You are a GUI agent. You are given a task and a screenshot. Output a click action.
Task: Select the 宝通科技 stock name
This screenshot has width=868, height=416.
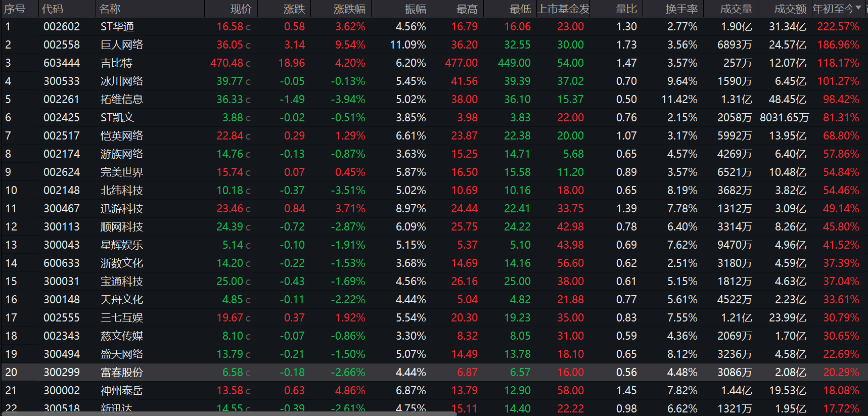coord(122,281)
